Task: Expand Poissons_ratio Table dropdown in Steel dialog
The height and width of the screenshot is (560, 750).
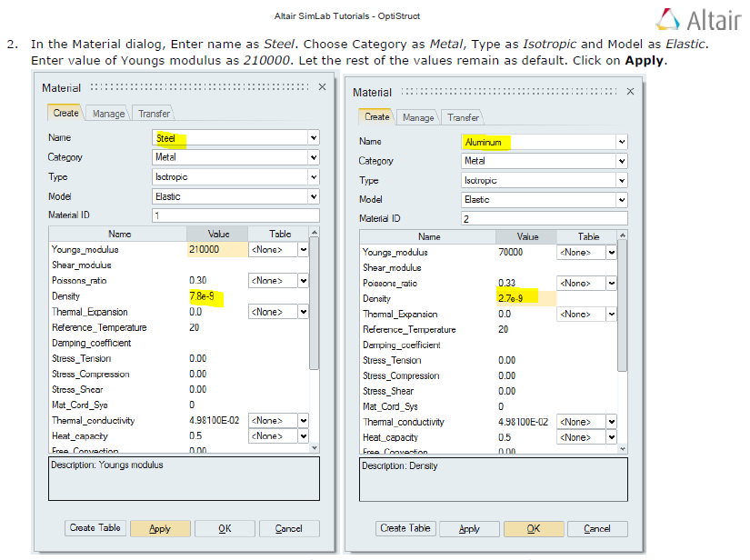Action: [304, 281]
